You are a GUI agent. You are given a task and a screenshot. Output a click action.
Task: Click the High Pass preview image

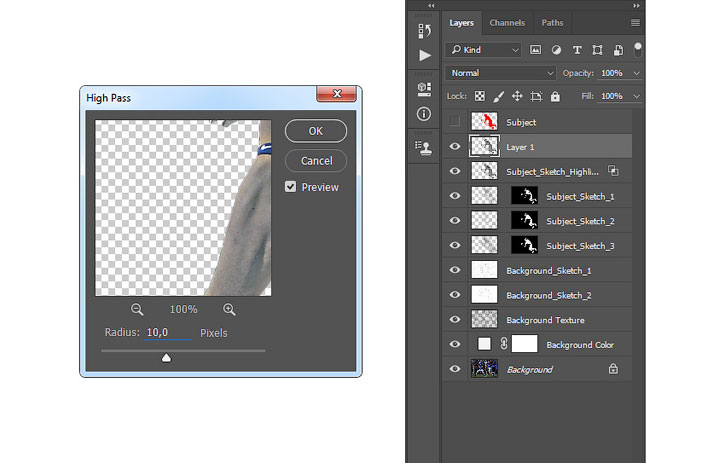(x=183, y=208)
